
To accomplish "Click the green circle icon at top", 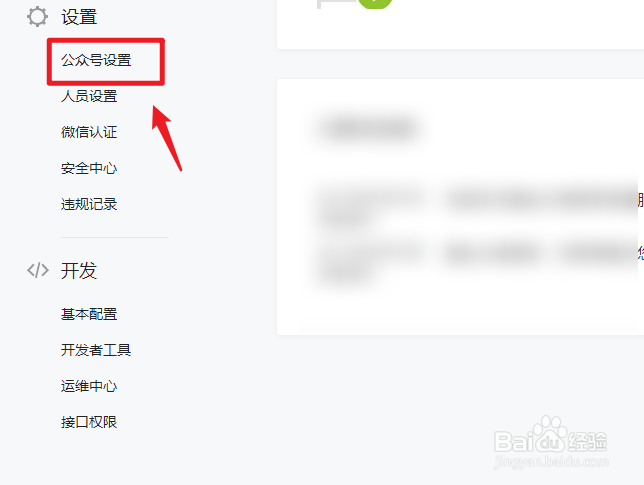I will coord(375,3).
